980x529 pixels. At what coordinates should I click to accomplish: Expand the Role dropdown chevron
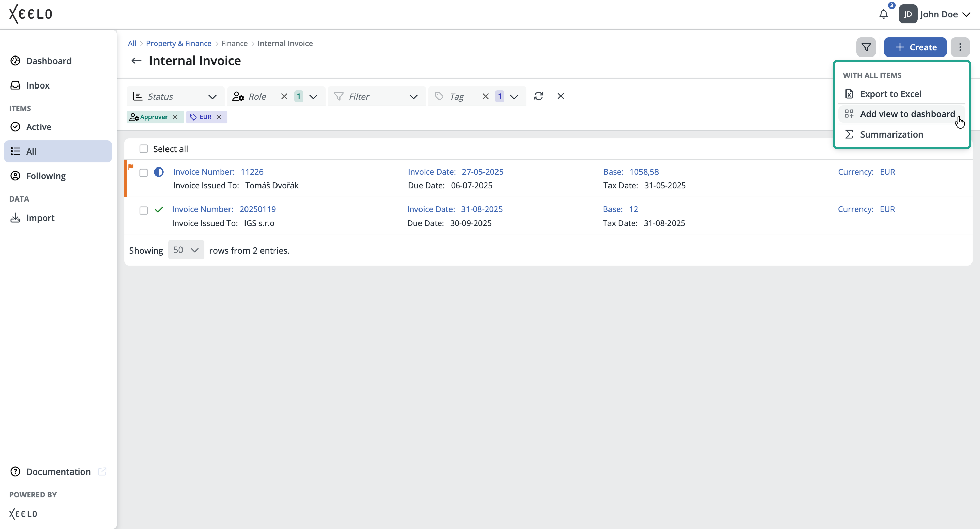point(313,97)
